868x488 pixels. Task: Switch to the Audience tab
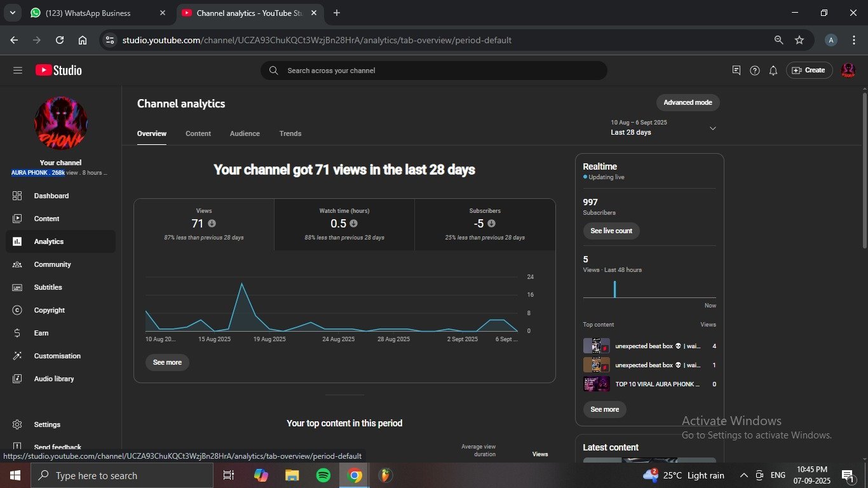[x=245, y=133]
